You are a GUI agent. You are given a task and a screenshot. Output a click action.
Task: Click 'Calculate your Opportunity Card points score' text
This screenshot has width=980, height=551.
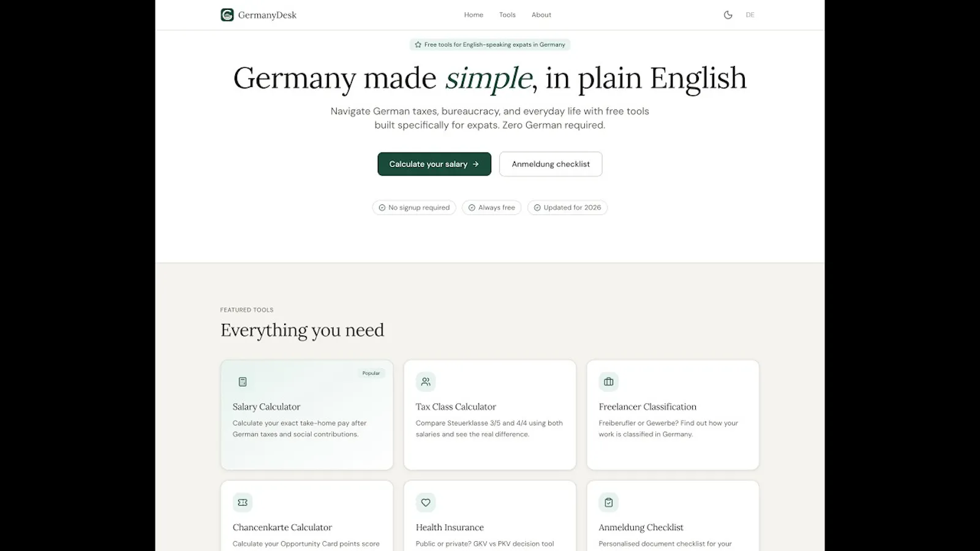306,544
